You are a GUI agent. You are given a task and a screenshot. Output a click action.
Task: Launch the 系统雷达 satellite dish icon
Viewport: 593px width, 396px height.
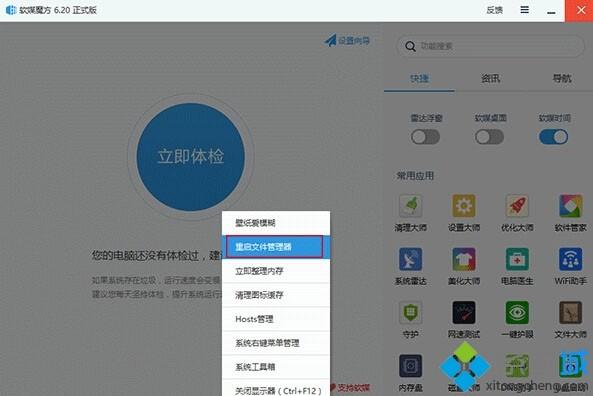tap(411, 259)
